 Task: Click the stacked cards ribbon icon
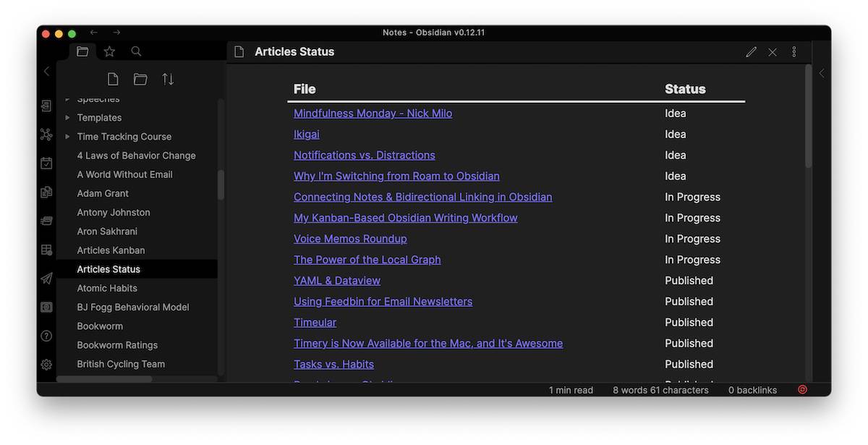tap(46, 221)
